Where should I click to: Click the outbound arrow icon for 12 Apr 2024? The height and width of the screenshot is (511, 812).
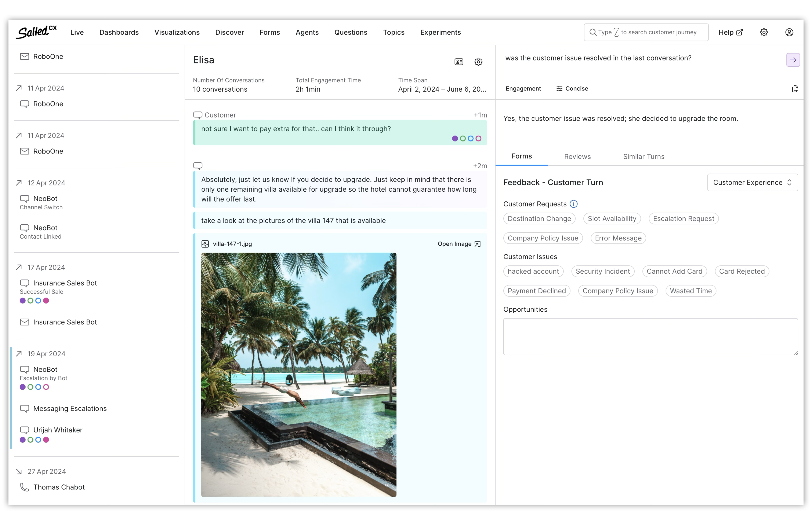click(19, 183)
